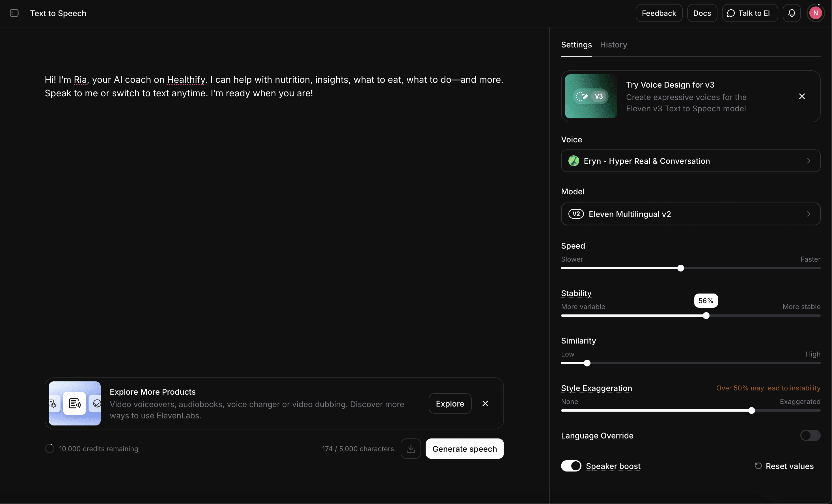
Task: Open the Docs link
Action: pyautogui.click(x=702, y=13)
